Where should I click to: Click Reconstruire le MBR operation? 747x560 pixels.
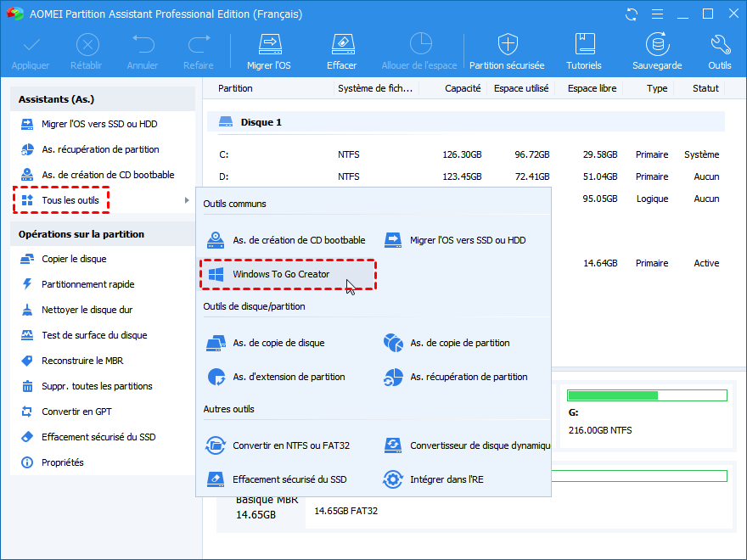pyautogui.click(x=82, y=361)
